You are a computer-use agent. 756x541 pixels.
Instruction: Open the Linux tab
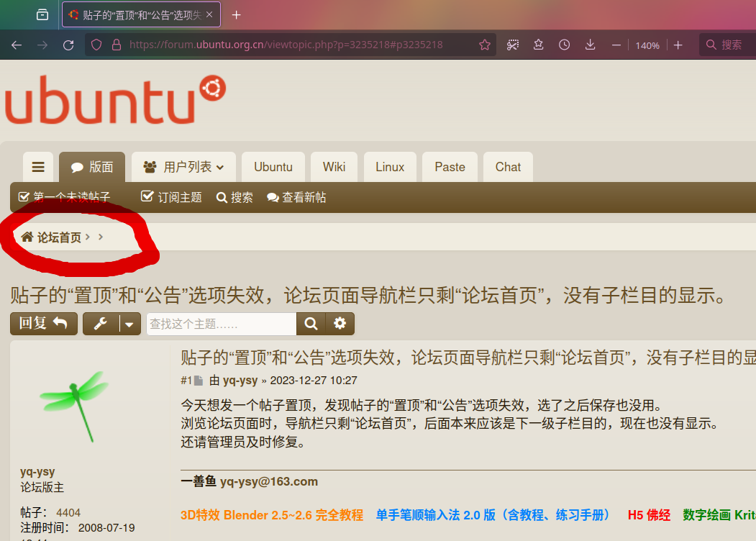tap(390, 167)
